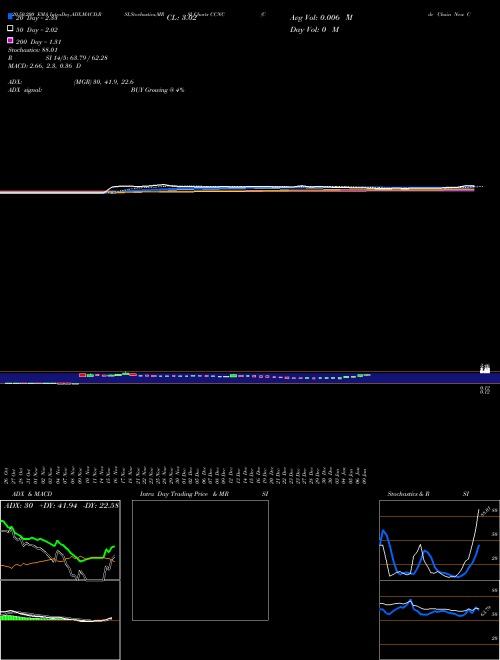
Task: Select the '50 Day = 2.02' label
Action: pos(37,30)
